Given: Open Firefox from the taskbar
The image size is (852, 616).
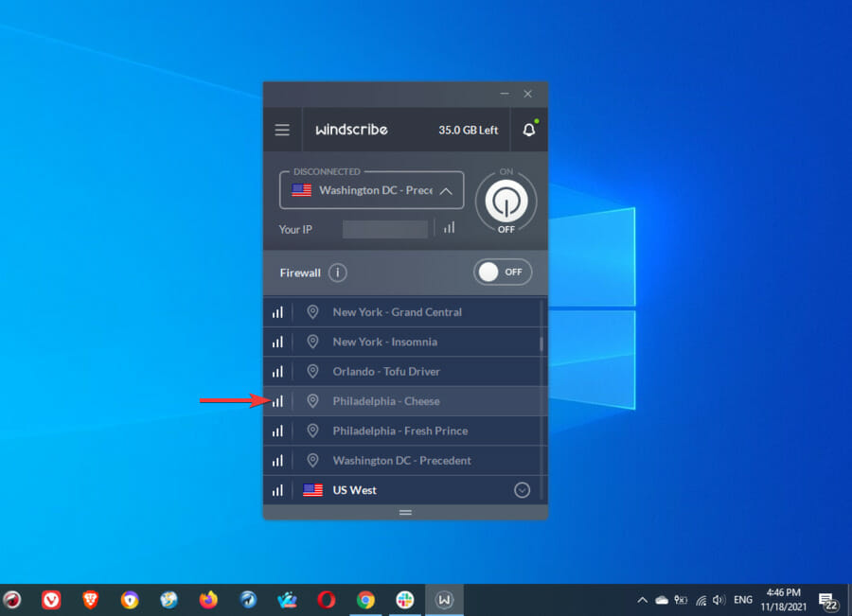Looking at the screenshot, I should point(208,600).
